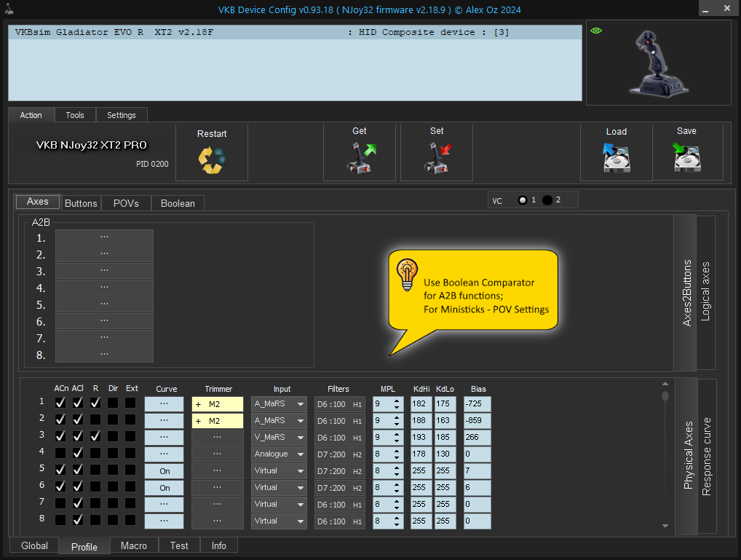Click the KdHi field showing 178
Image resolution: width=741 pixels, height=560 pixels.
421,454
